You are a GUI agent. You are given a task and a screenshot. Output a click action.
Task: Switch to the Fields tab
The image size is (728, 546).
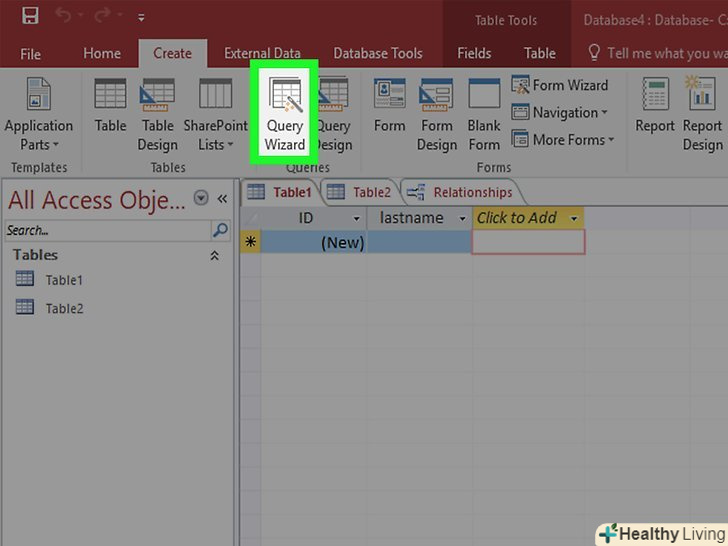click(x=474, y=53)
